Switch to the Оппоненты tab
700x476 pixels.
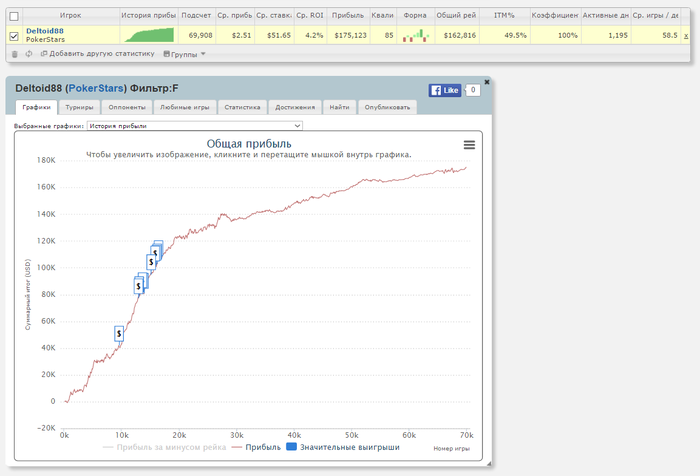[x=127, y=107]
